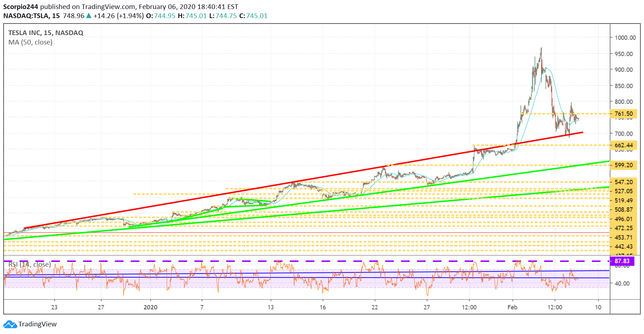Image resolution: width=644 pixels, height=334 pixels.
Task: Click the 10 date on the time axis
Action: coord(598,307)
